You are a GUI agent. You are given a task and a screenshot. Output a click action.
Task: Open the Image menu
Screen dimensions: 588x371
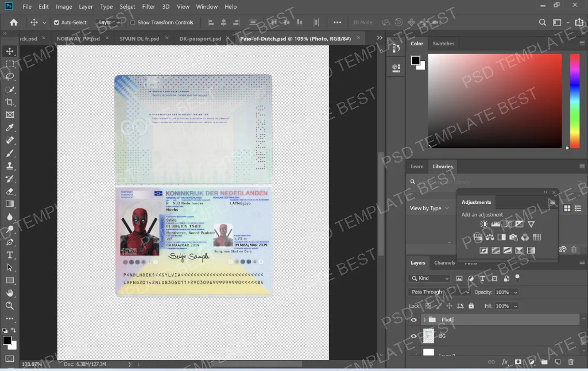(x=64, y=6)
